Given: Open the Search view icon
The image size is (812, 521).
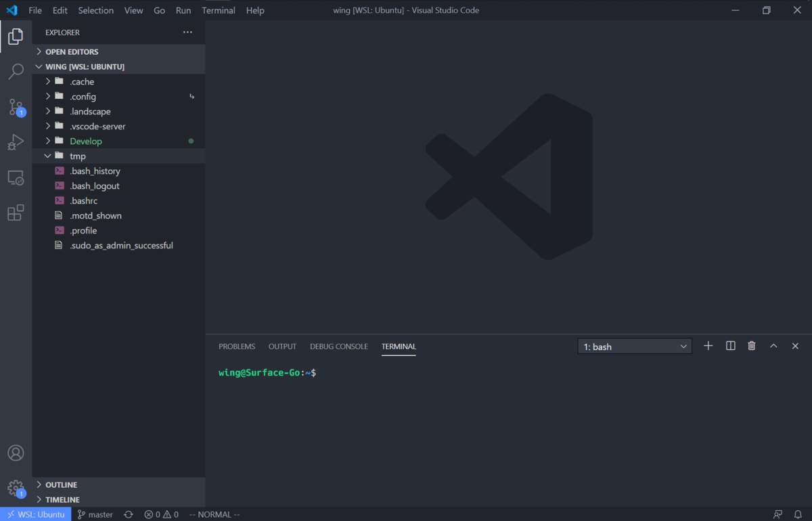Looking at the screenshot, I should 16,71.
